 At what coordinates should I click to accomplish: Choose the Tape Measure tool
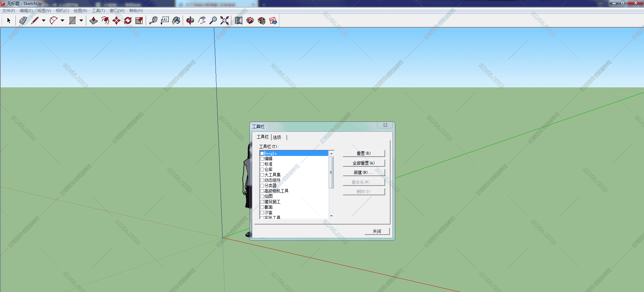point(153,20)
